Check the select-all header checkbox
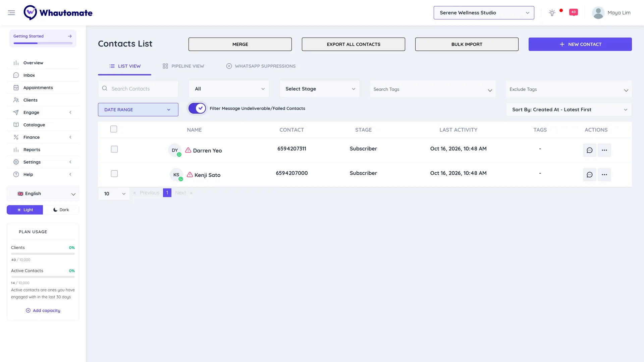This screenshot has width=644, height=362. (114, 129)
